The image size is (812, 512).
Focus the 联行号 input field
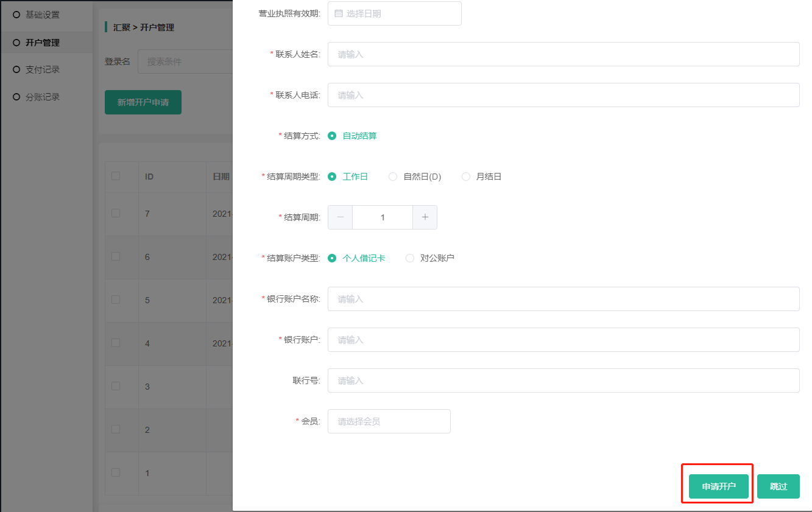tap(563, 380)
